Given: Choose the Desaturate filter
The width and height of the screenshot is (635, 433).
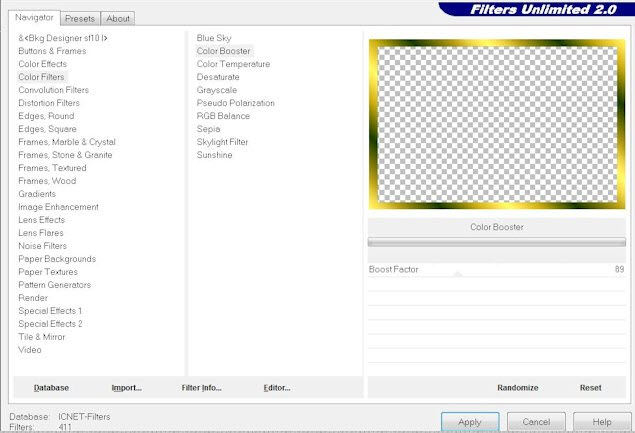Looking at the screenshot, I should (218, 77).
